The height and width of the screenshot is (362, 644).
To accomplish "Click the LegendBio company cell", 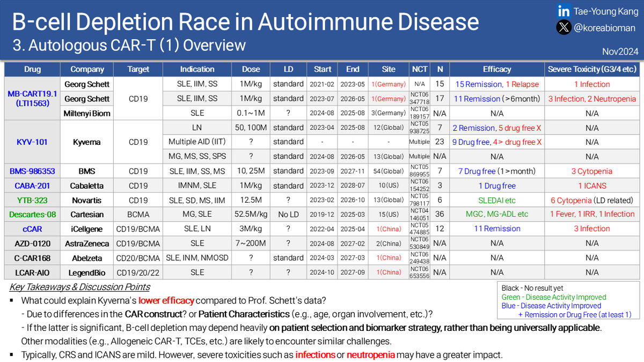I will [86, 272].
